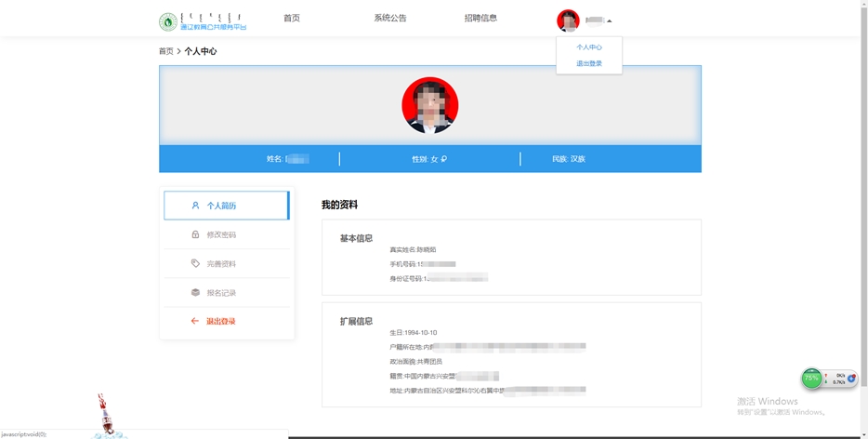Click the large profile photo in banner
868x439 pixels.
[x=429, y=105]
